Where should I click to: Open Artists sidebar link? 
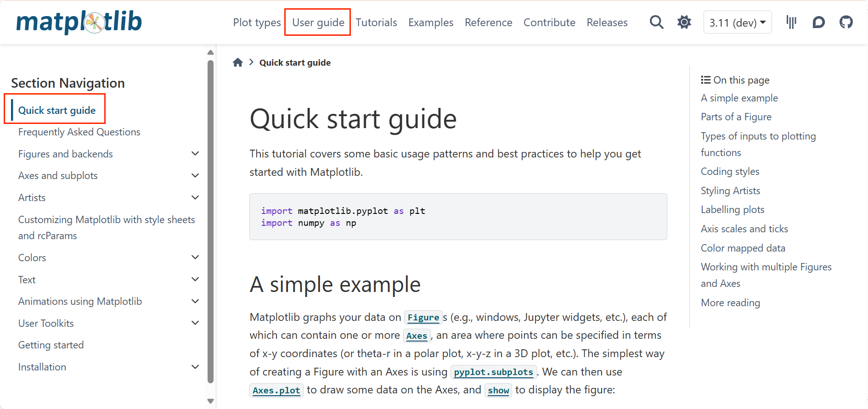pyautogui.click(x=32, y=197)
